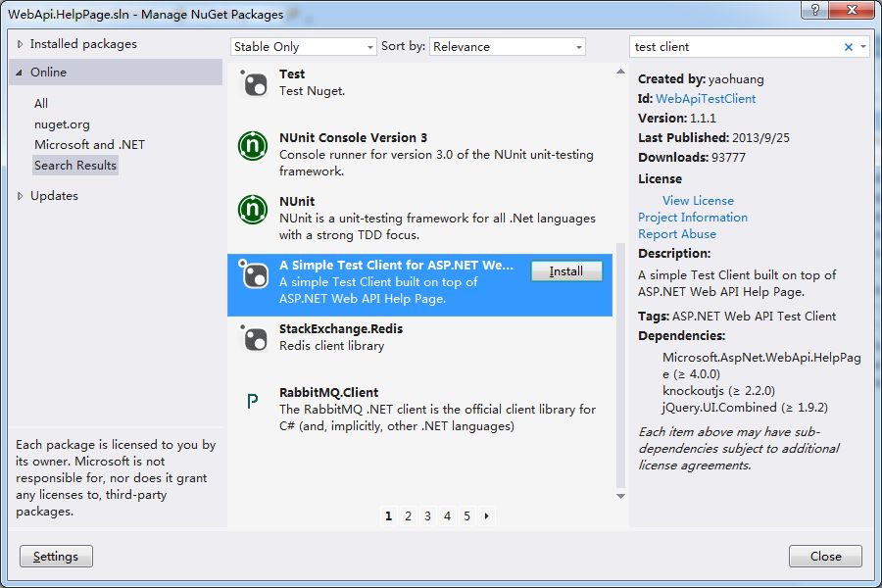Select the NUnit package title
Image resolution: width=882 pixels, height=588 pixels.
[297, 201]
